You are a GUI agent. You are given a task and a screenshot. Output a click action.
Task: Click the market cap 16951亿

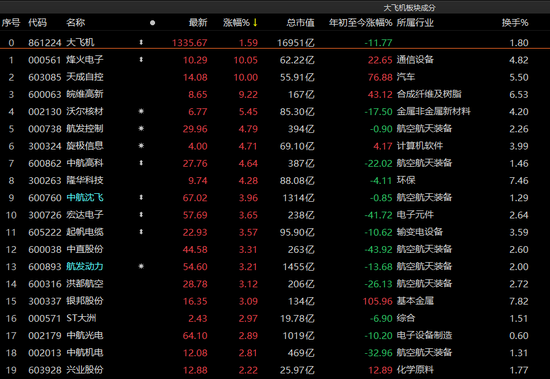[296, 43]
